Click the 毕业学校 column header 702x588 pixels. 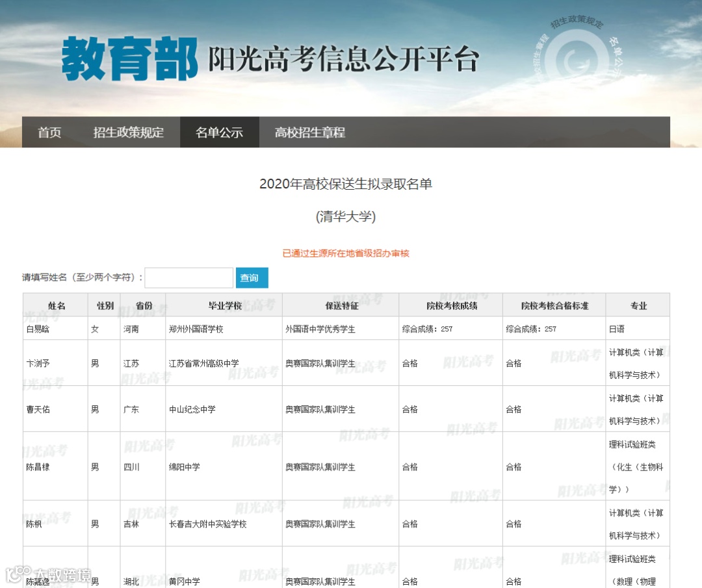click(x=225, y=305)
